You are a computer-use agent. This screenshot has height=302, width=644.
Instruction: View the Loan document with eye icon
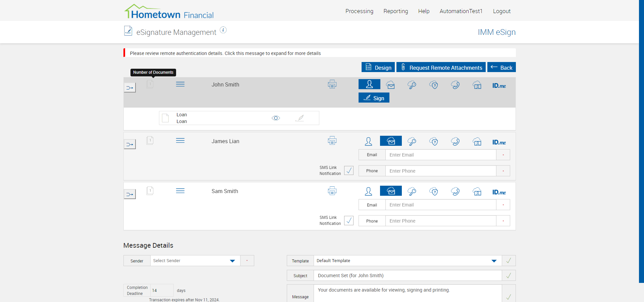pyautogui.click(x=276, y=118)
